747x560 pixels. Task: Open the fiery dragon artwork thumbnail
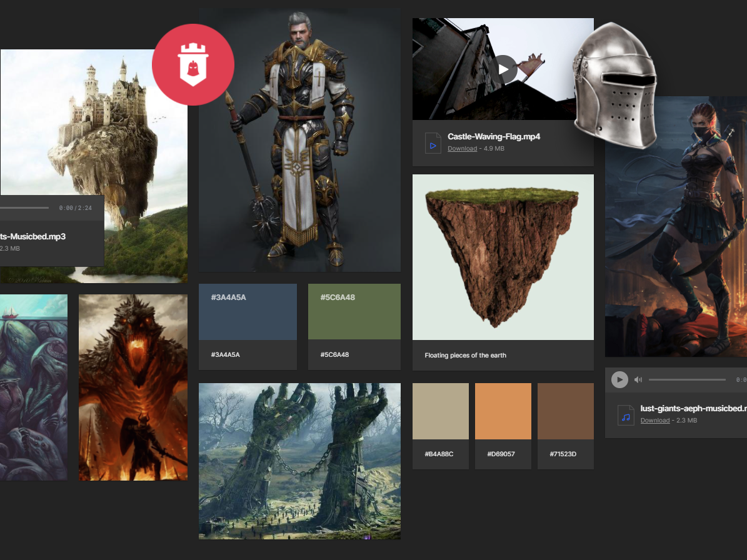tap(133, 387)
